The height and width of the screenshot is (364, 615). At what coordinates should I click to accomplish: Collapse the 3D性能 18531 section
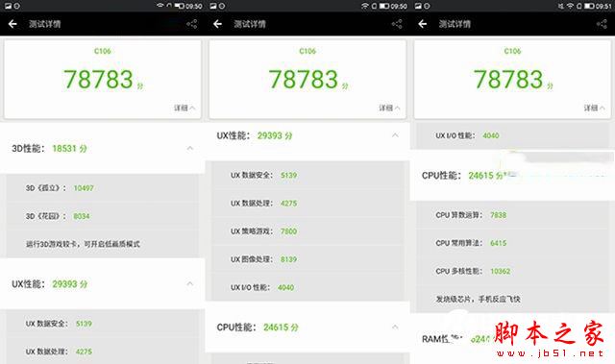tap(190, 148)
